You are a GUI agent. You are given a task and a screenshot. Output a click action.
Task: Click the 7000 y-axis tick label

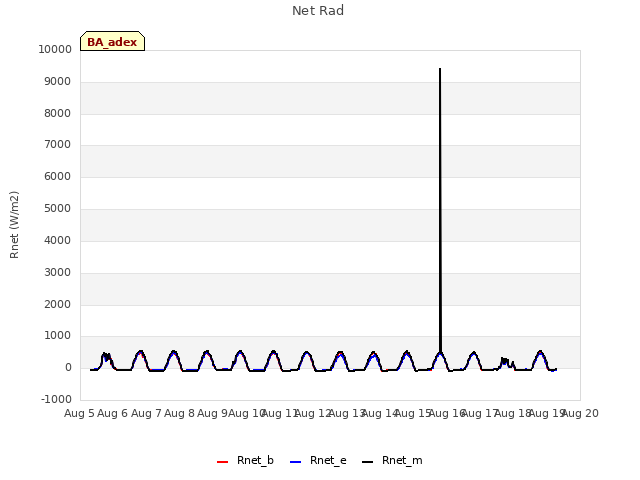coord(57,144)
